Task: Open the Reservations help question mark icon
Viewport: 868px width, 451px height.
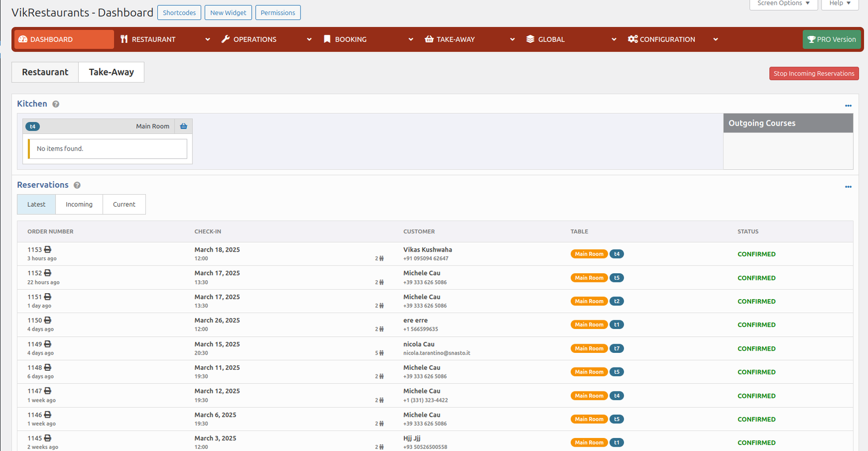Action: pyautogui.click(x=77, y=185)
